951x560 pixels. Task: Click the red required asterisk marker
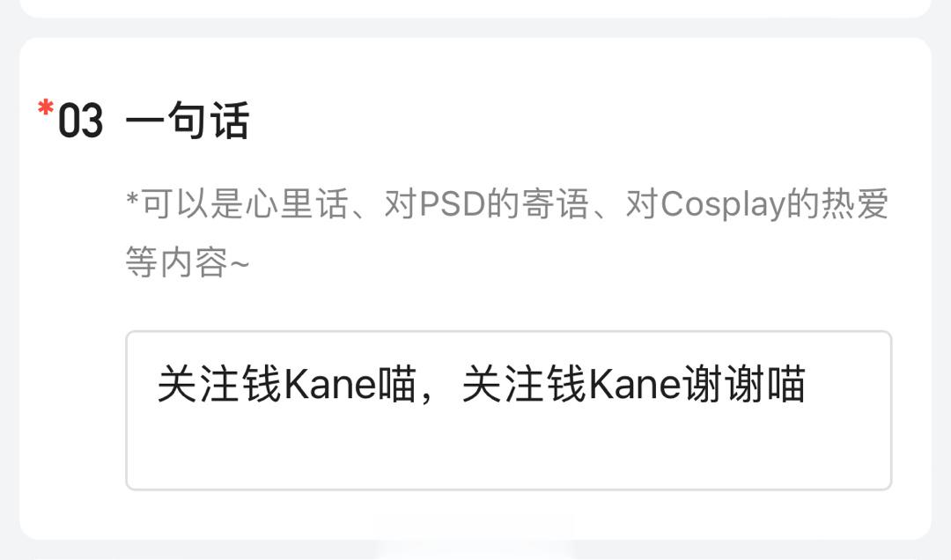coord(46,108)
